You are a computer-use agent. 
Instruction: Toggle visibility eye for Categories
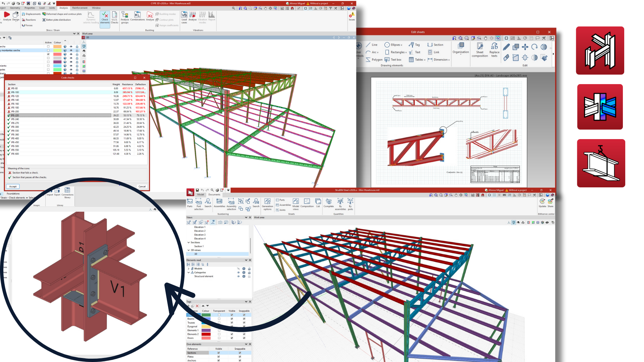pyautogui.click(x=238, y=273)
